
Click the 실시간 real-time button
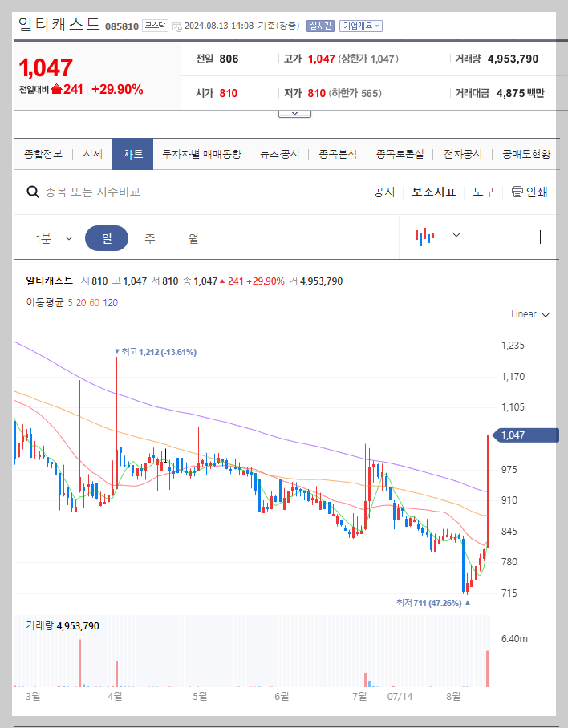[x=319, y=26]
